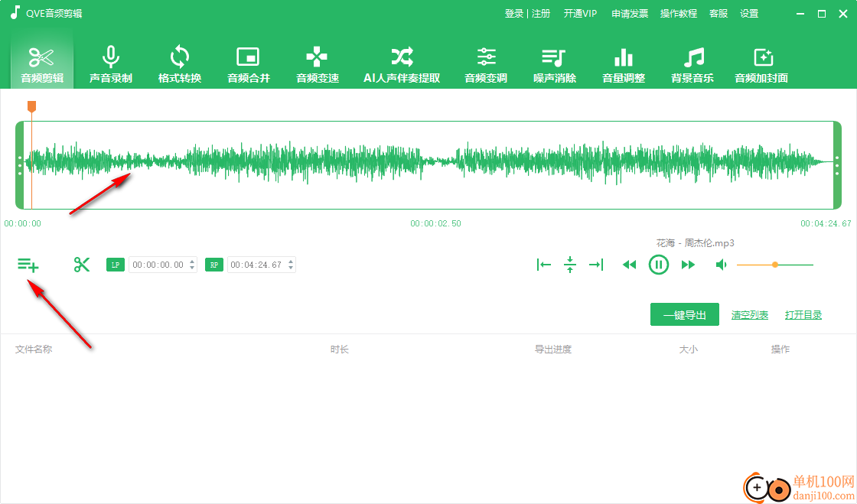857x504 pixels.
Task: Open the 音量调整 volume adjust tool
Action: coord(624,64)
